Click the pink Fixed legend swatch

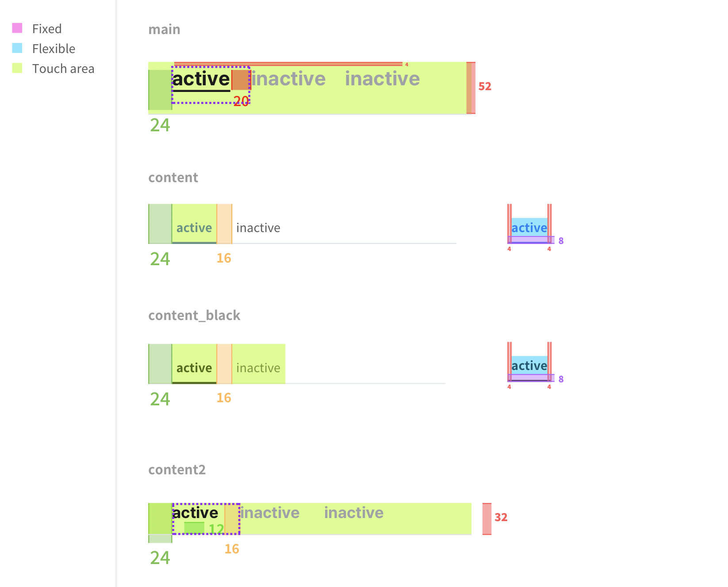pos(17,28)
